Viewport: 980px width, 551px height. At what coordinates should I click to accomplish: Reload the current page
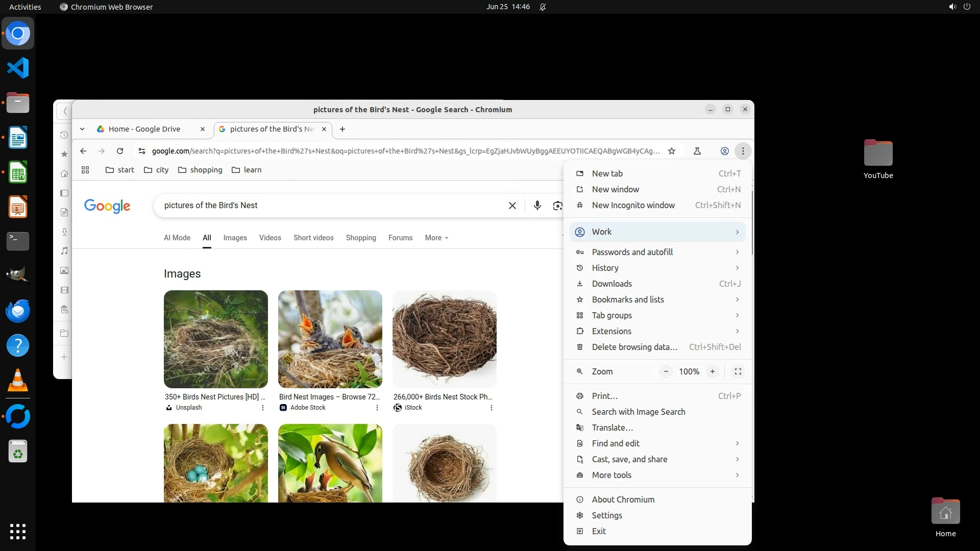(120, 151)
